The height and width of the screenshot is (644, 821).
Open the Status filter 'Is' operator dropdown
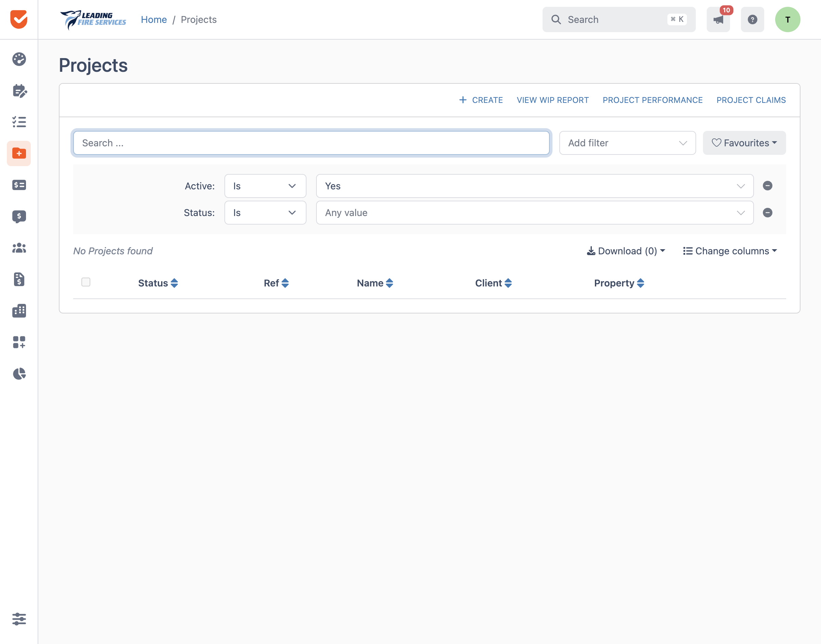click(x=265, y=213)
